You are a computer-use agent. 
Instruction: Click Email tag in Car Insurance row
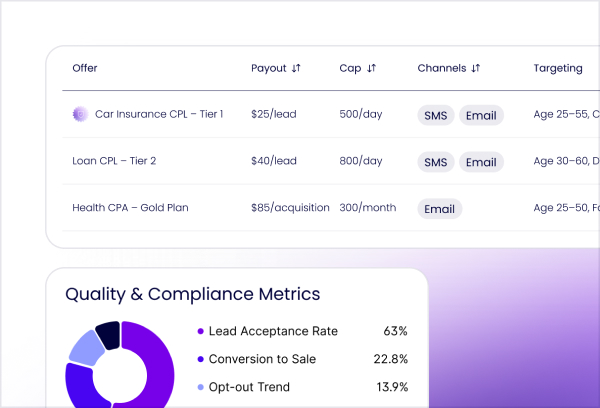click(x=481, y=115)
